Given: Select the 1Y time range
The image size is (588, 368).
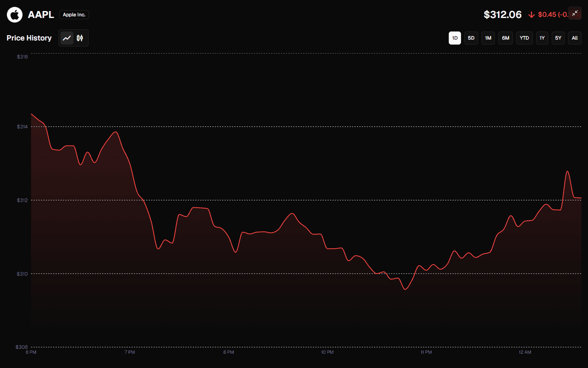Looking at the screenshot, I should (x=542, y=38).
